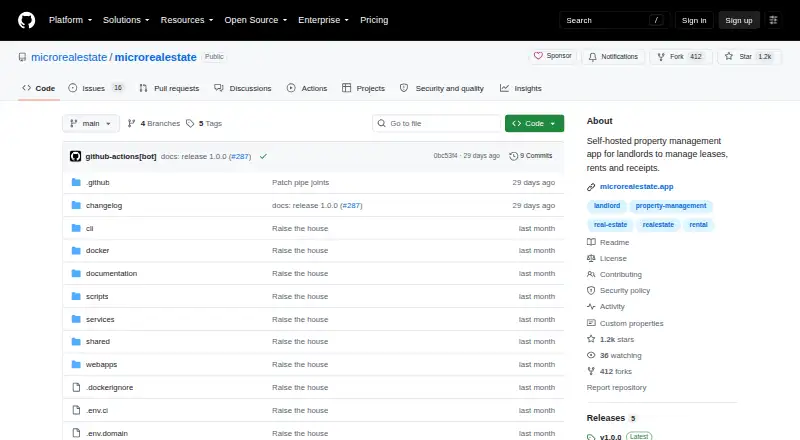Viewport: 800px width, 440px height.
Task: Click the Notifications button
Action: 613,57
